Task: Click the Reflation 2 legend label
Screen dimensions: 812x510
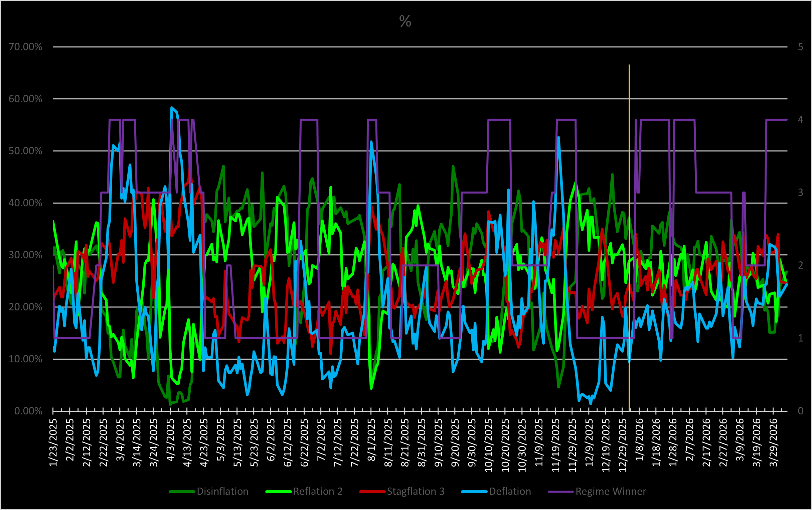Action: [318, 491]
